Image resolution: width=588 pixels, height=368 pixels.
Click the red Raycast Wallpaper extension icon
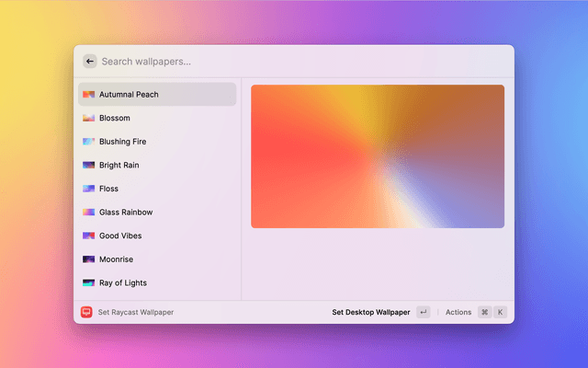[87, 313]
